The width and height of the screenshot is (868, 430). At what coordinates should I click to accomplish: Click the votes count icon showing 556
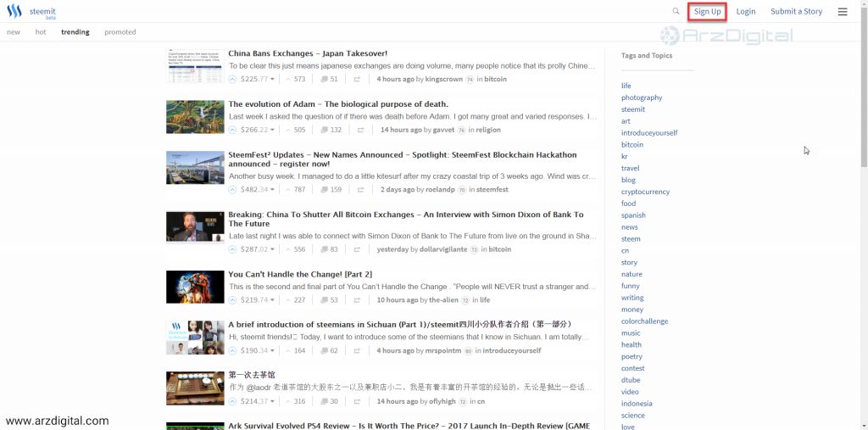(x=289, y=249)
